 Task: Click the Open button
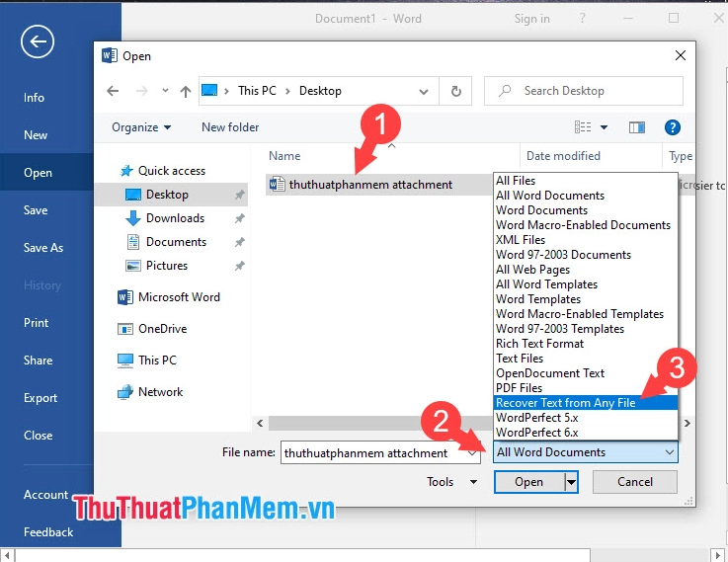(x=529, y=482)
